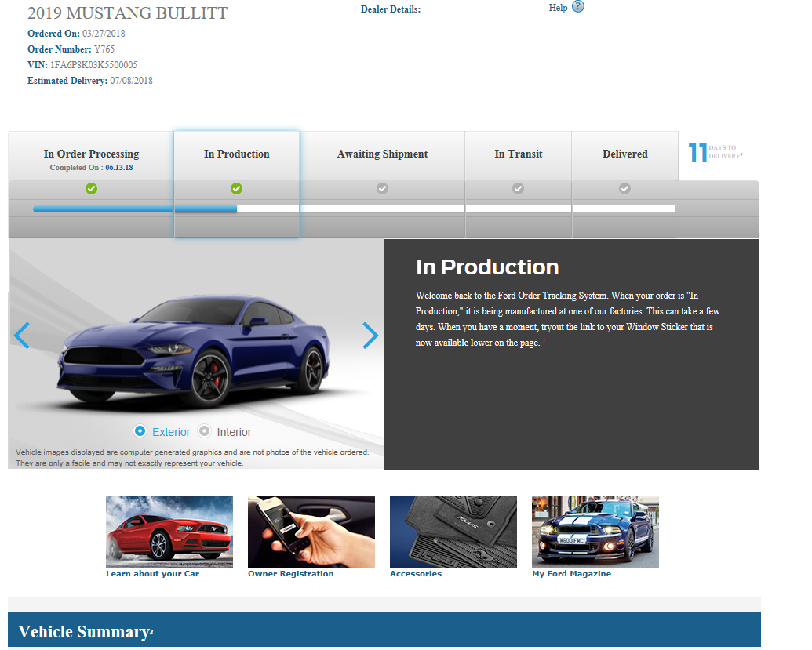
Task: Click the blue order progress bar
Action: tap(135, 209)
